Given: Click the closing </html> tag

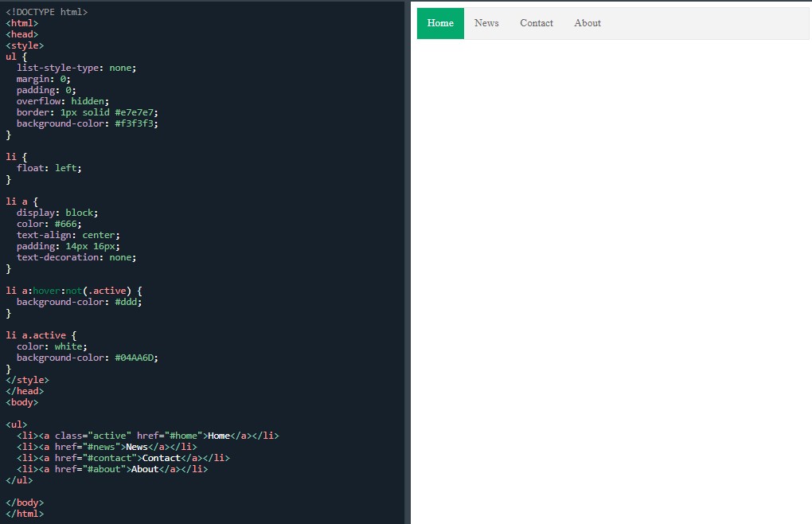Looking at the screenshot, I should (25, 514).
